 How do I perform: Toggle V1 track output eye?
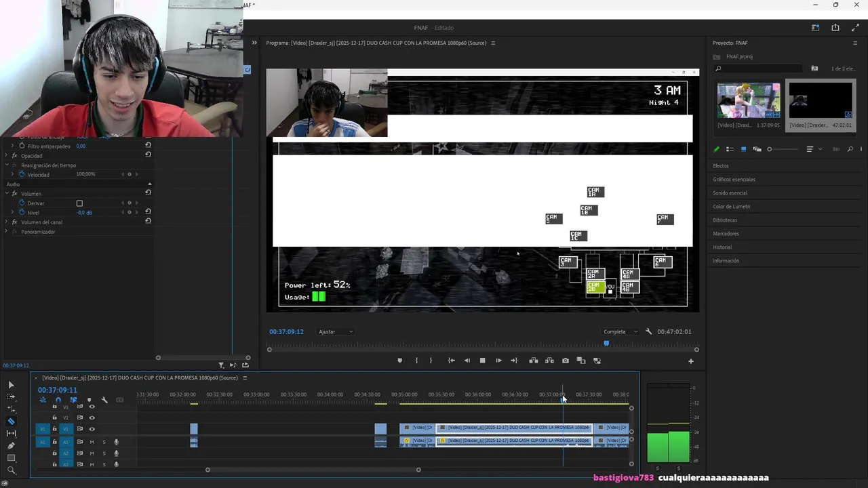tap(92, 429)
